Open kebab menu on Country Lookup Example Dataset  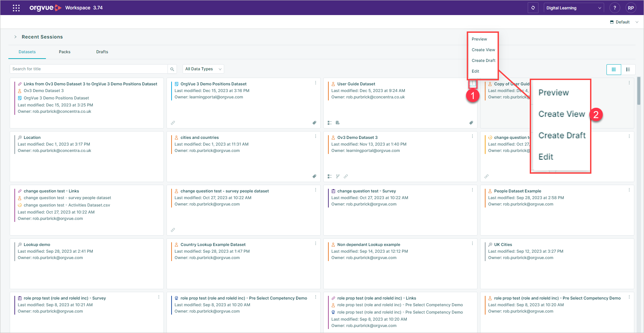coord(316,243)
